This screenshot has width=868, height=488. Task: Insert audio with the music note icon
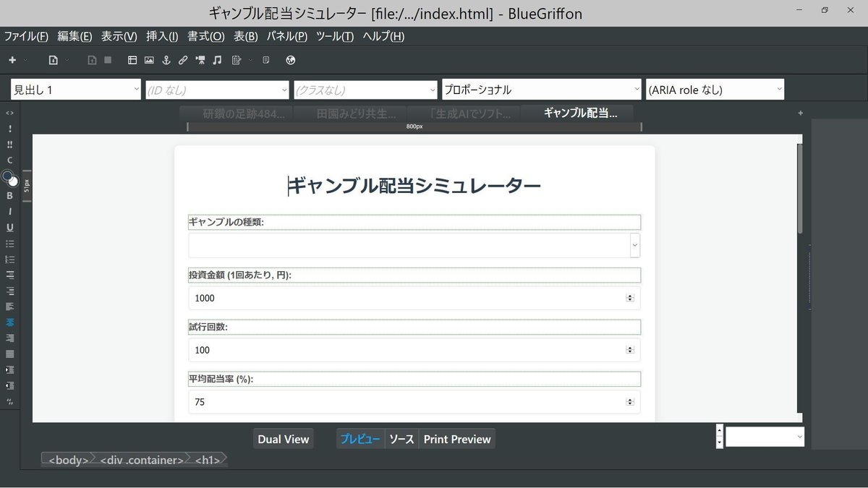[x=217, y=60]
